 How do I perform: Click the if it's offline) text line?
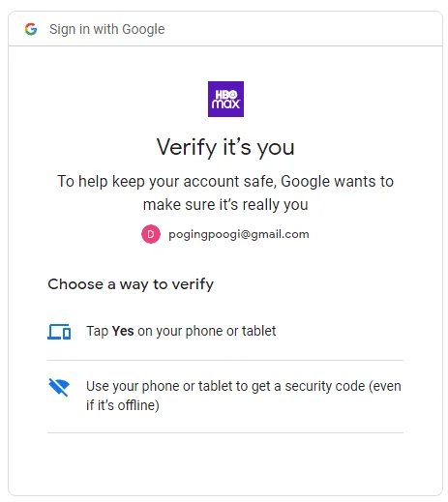tap(123, 405)
